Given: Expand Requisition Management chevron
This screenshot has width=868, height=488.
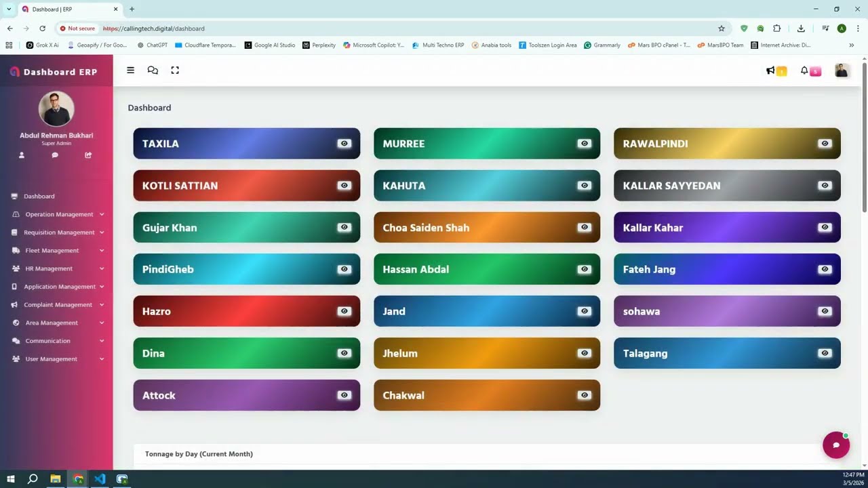Looking at the screenshot, I should click(x=102, y=232).
